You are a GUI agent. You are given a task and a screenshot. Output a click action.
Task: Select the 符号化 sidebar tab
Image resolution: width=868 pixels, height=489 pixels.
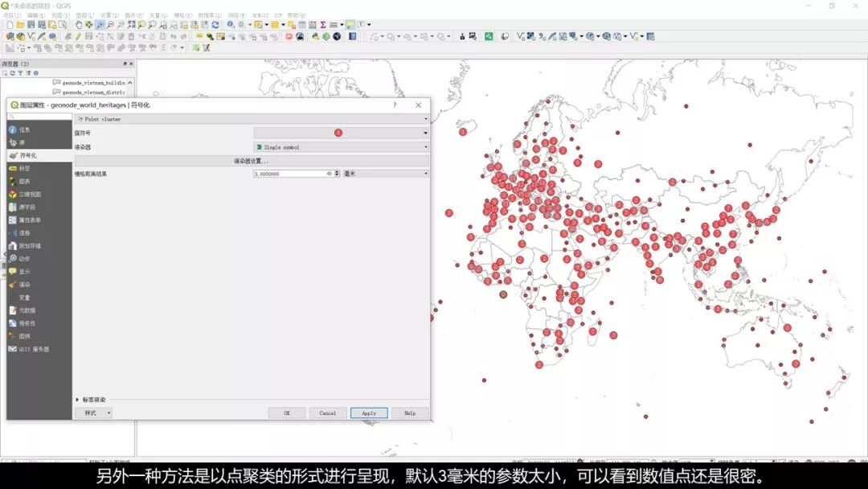pyautogui.click(x=39, y=155)
